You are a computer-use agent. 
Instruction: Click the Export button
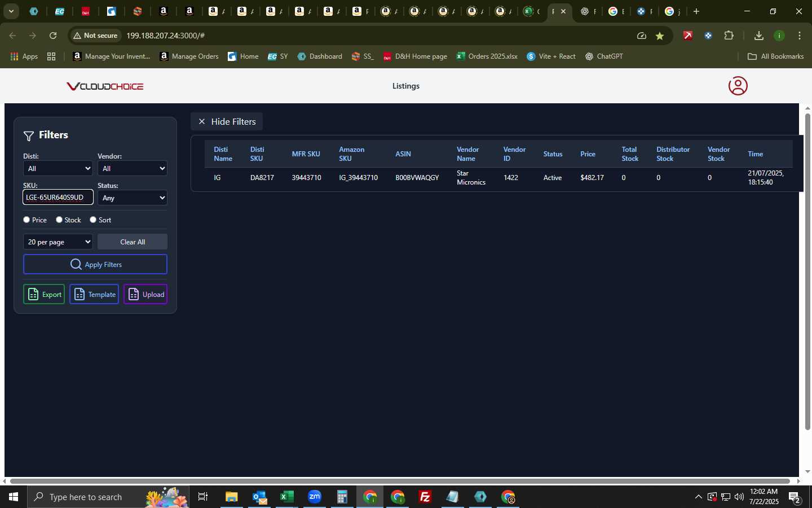point(44,294)
